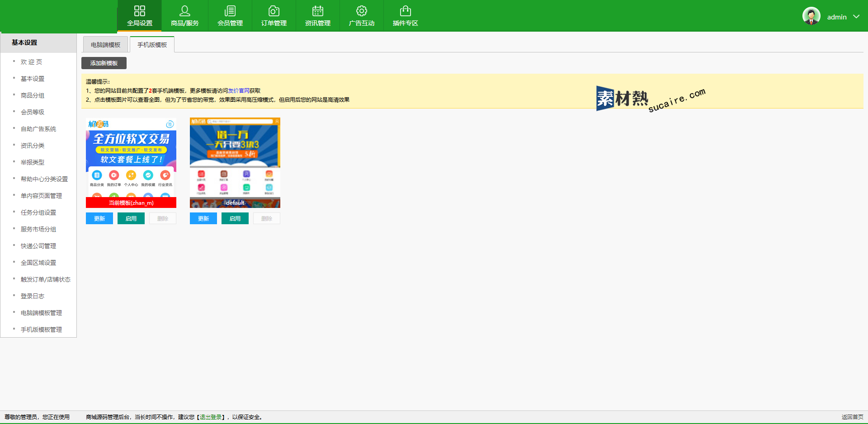
Task: Open 任务分组设置 sidebar item
Action: click(38, 212)
